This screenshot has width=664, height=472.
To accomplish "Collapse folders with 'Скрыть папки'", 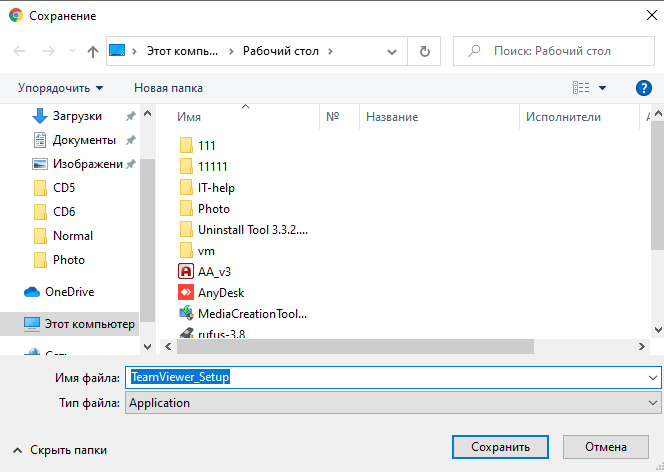I will (x=60, y=450).
